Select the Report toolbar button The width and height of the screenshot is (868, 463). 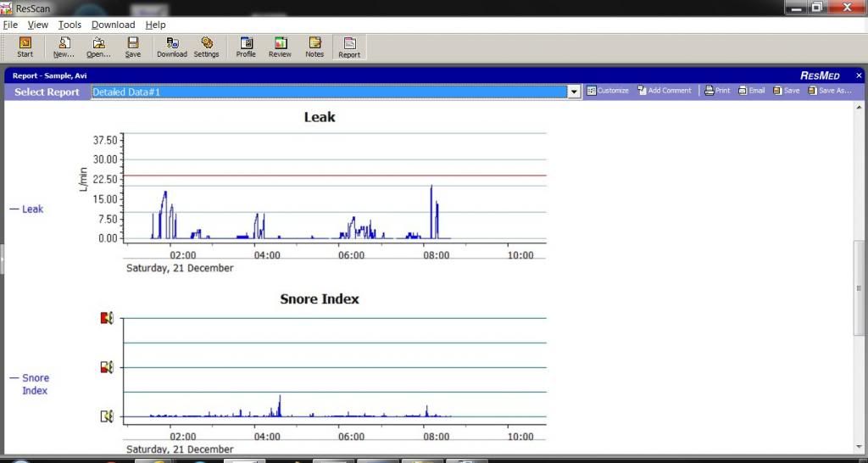click(349, 47)
